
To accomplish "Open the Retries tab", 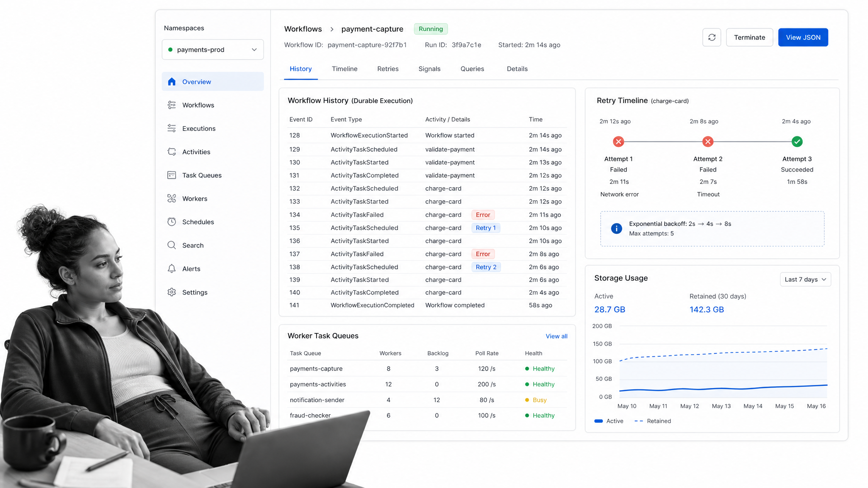I will (388, 69).
